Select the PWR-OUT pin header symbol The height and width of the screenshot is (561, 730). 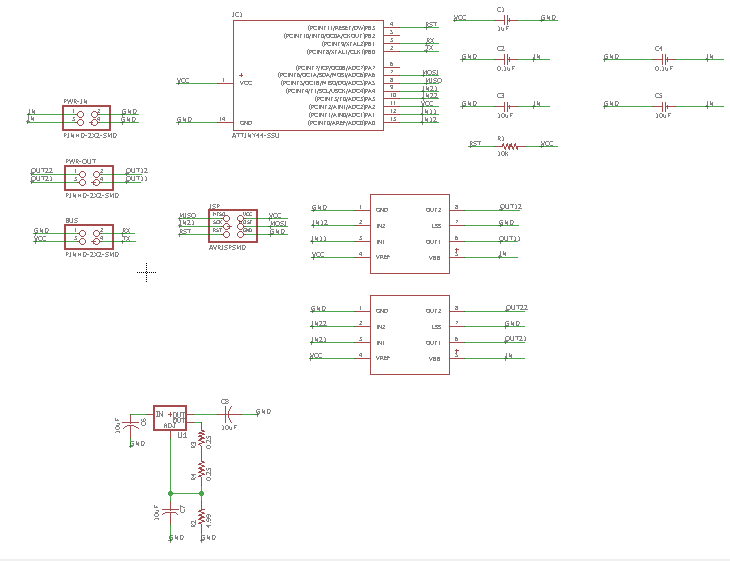click(89, 178)
